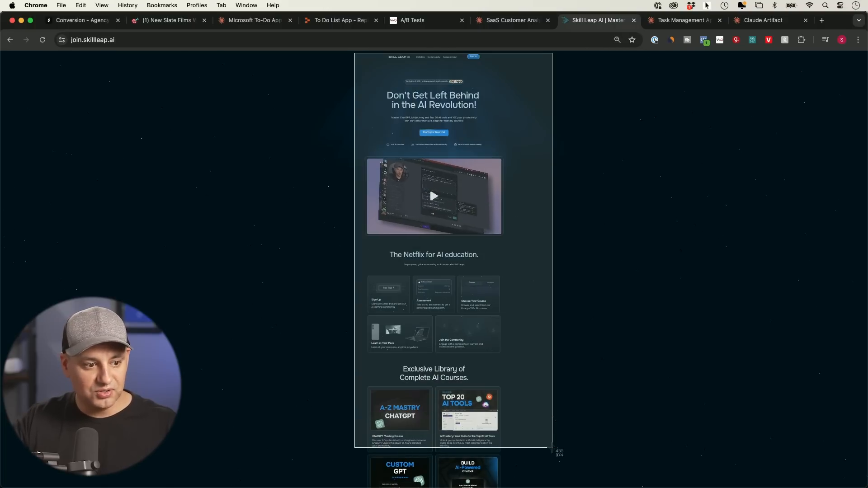Click the red g extension icon
Viewport: 868px width, 488px height.
coord(736,40)
